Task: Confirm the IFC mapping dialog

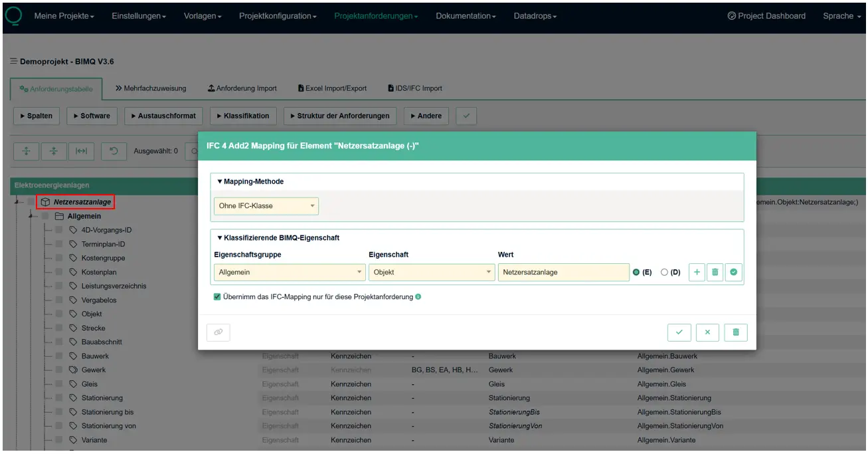Action: pos(679,332)
